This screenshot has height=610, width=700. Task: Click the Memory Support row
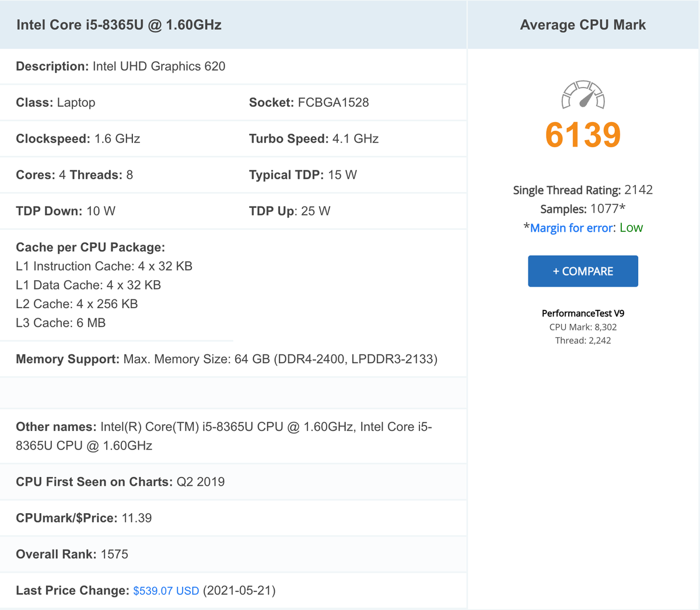point(226,359)
